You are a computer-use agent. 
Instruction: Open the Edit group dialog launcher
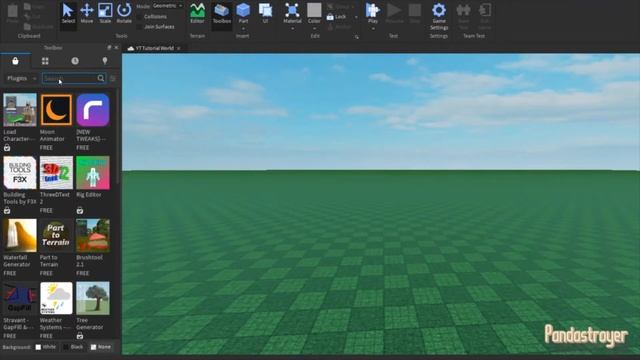[357, 37]
